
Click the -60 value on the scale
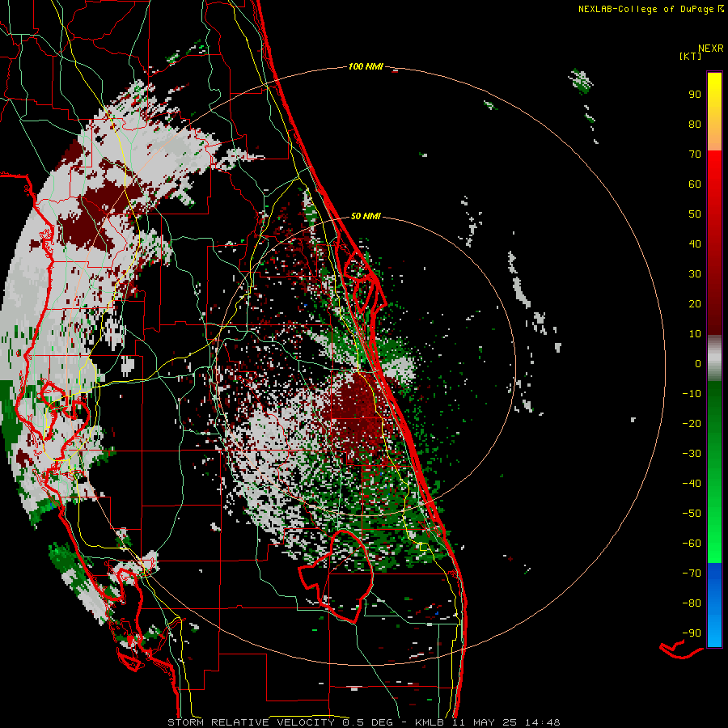tap(692, 544)
